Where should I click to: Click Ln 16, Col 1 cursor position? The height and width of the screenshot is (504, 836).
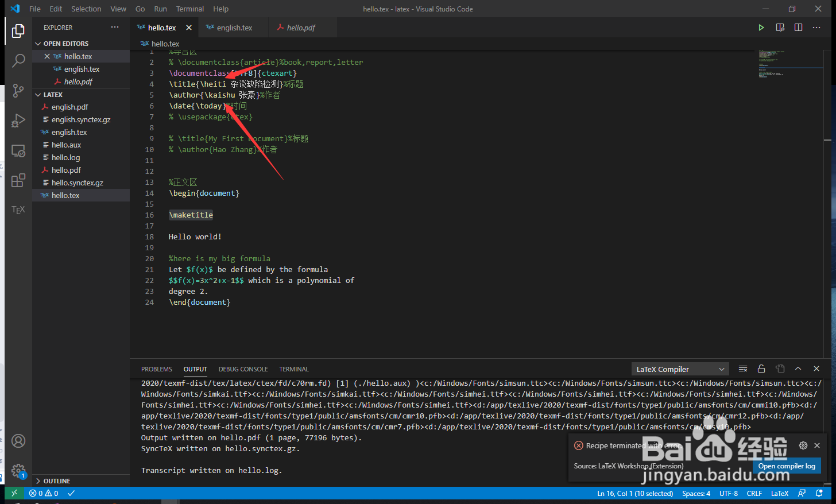coord(635,493)
